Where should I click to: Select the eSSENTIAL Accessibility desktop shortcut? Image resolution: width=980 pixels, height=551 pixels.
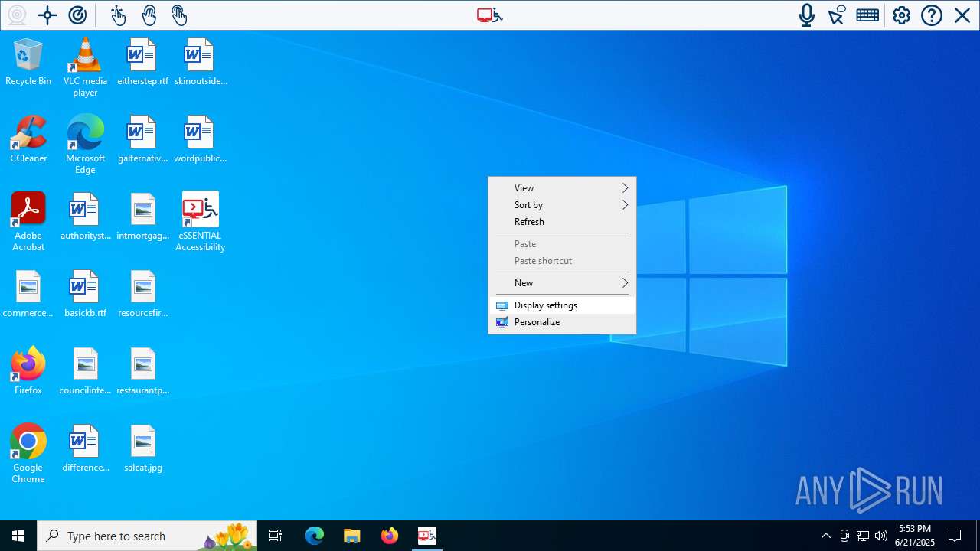[x=200, y=222]
